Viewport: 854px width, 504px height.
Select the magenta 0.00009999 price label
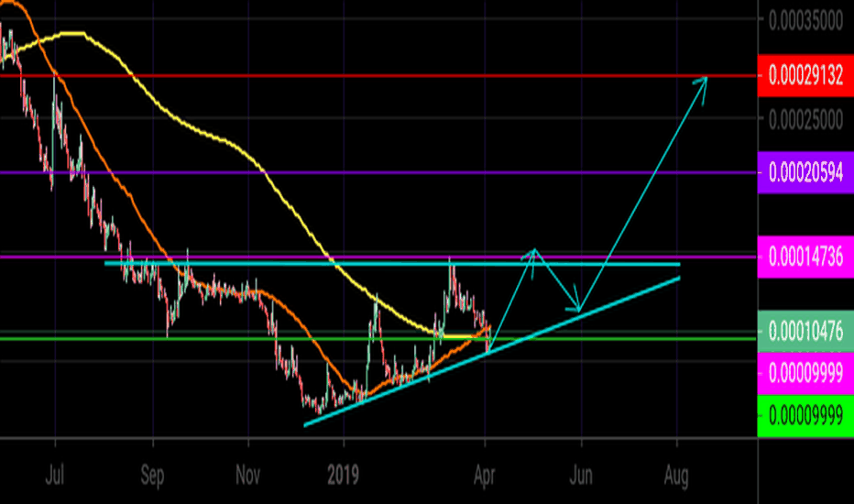[805, 373]
